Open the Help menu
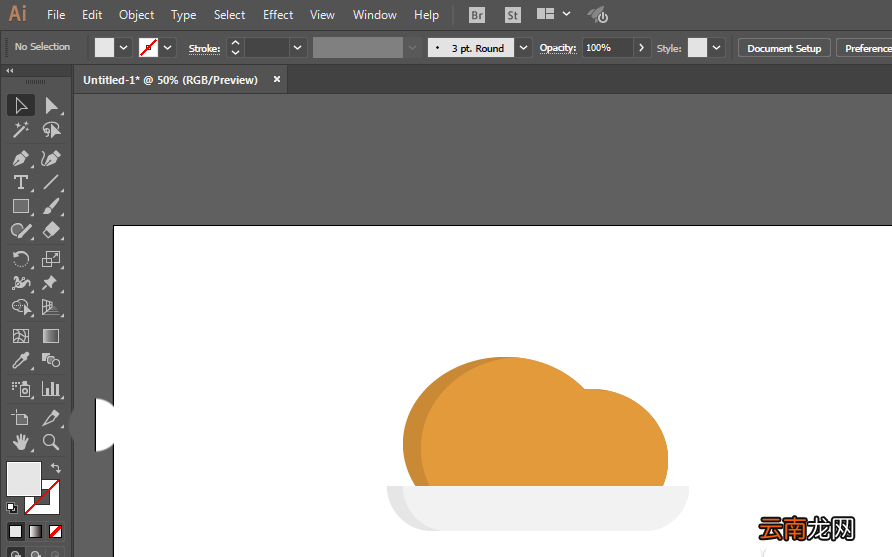892x557 pixels. pos(426,15)
